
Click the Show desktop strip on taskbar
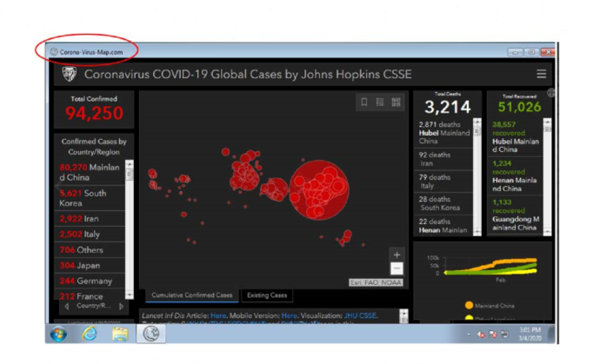(551, 334)
